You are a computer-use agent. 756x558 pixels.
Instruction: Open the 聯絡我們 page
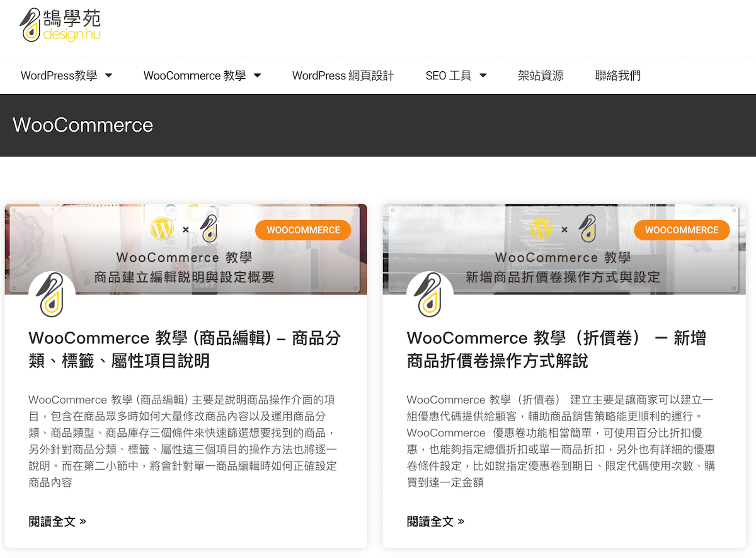(x=618, y=76)
